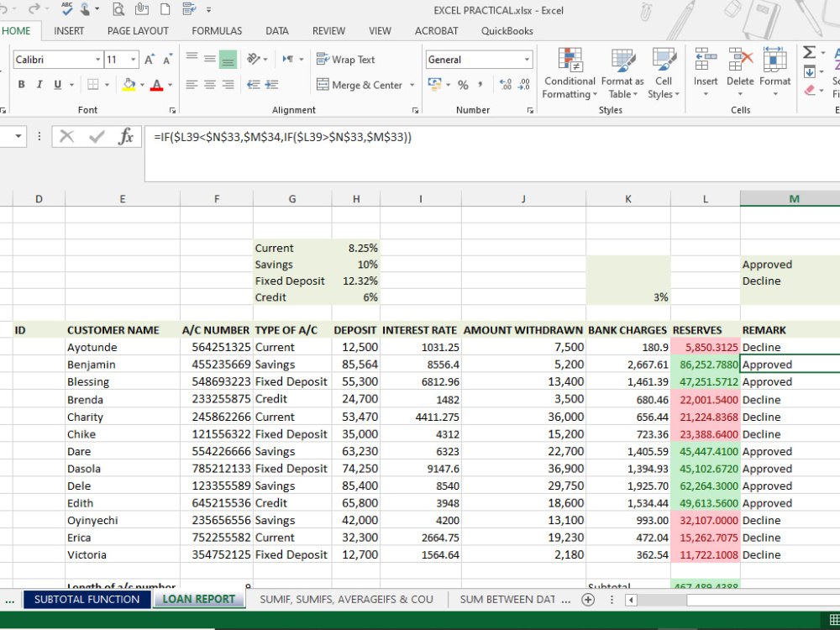Click into the formula bar text
This screenshot has width=840, height=630.
coord(282,137)
